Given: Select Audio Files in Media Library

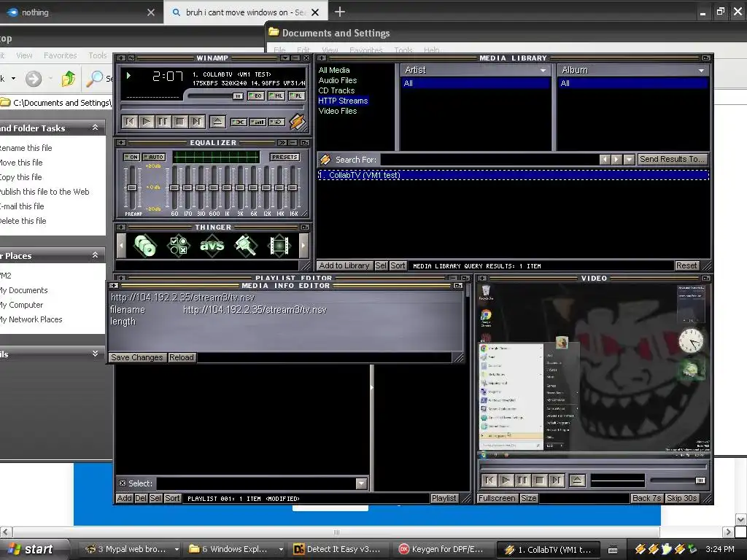Looking at the screenshot, I should pyautogui.click(x=337, y=80).
